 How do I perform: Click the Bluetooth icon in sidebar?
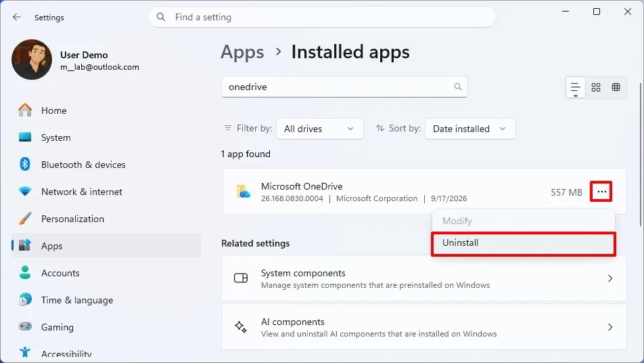click(x=25, y=165)
